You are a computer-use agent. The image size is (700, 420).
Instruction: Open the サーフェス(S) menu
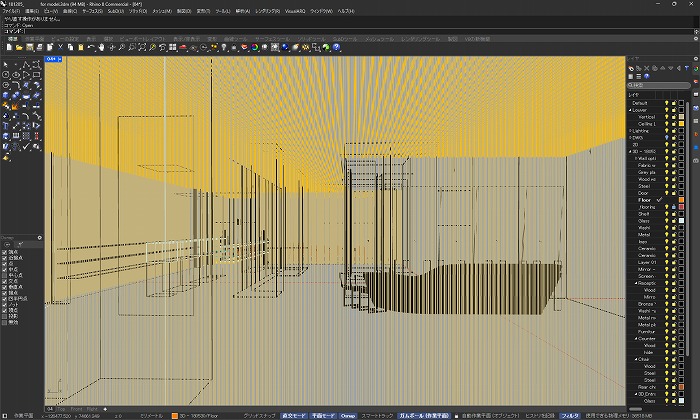(92, 11)
